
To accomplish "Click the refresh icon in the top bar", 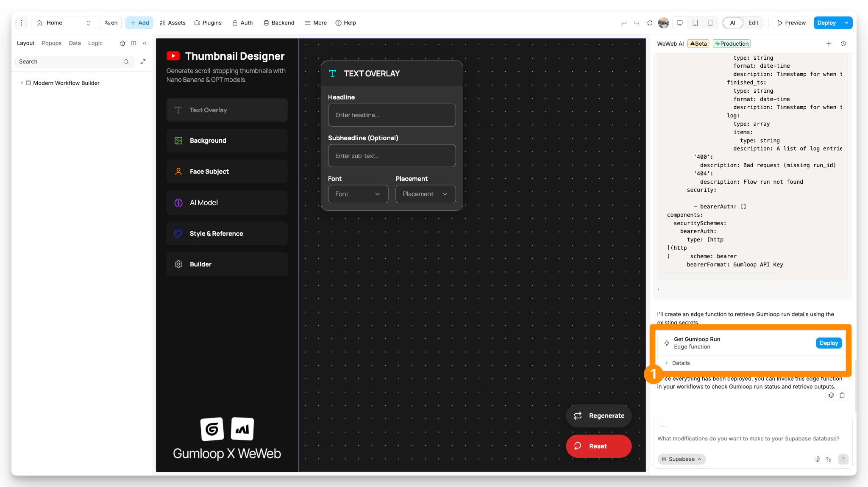I will click(650, 23).
